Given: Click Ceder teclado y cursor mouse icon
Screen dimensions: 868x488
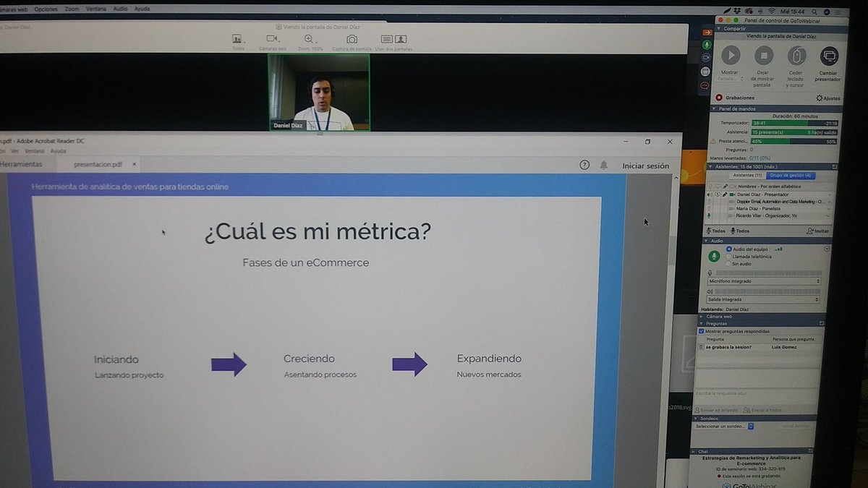Looking at the screenshot, I should coord(796,55).
